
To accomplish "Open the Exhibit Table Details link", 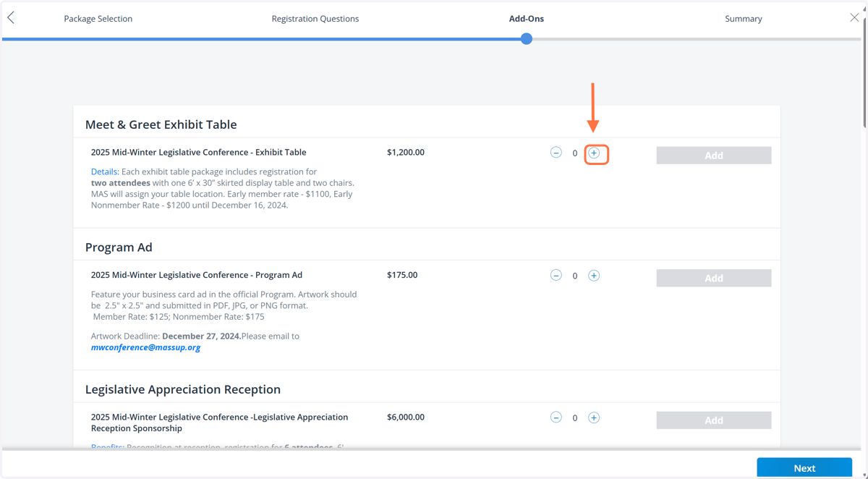I will (x=104, y=172).
